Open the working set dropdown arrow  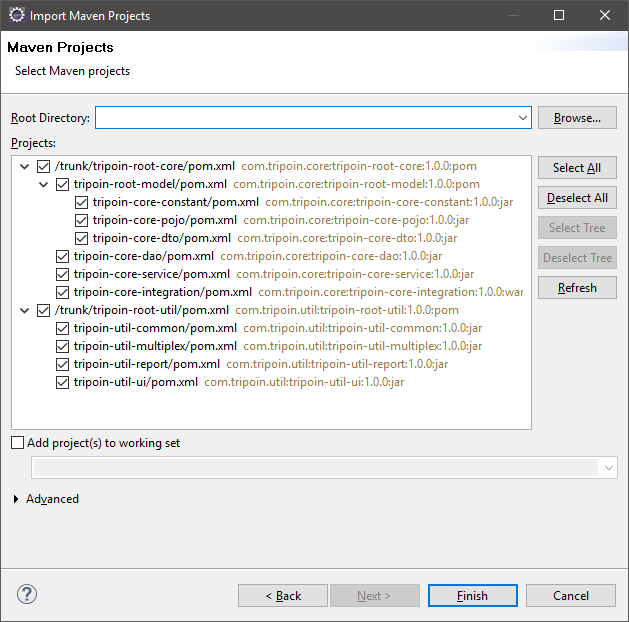[x=608, y=468]
